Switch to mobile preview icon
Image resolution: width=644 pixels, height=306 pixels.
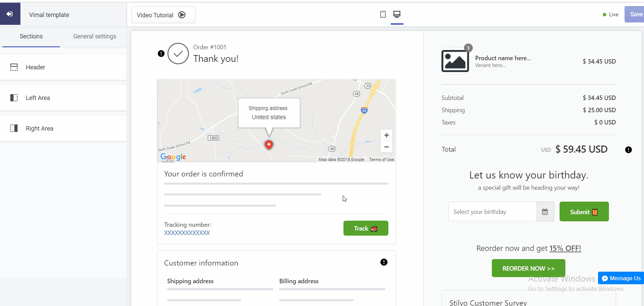tap(383, 14)
